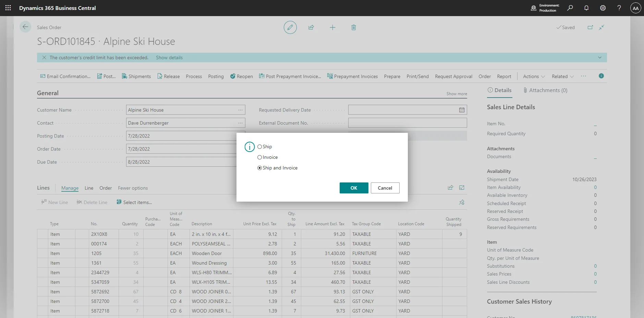Select the Ship radio option
644x318 pixels.
260,147
